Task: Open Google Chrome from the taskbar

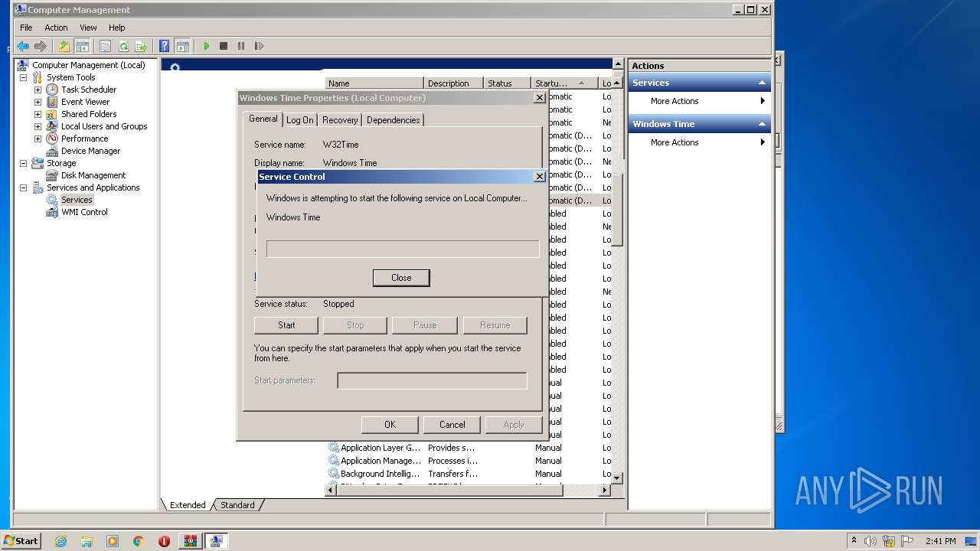Action: click(x=139, y=541)
